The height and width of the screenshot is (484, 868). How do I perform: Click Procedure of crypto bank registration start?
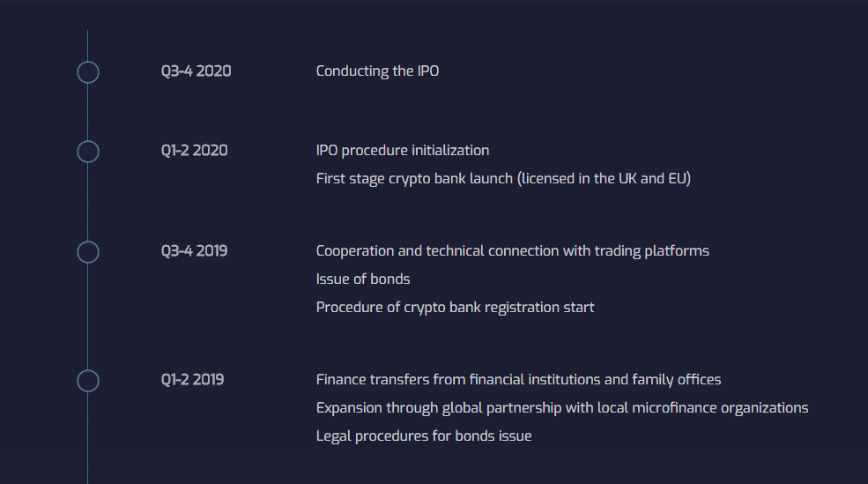(455, 308)
